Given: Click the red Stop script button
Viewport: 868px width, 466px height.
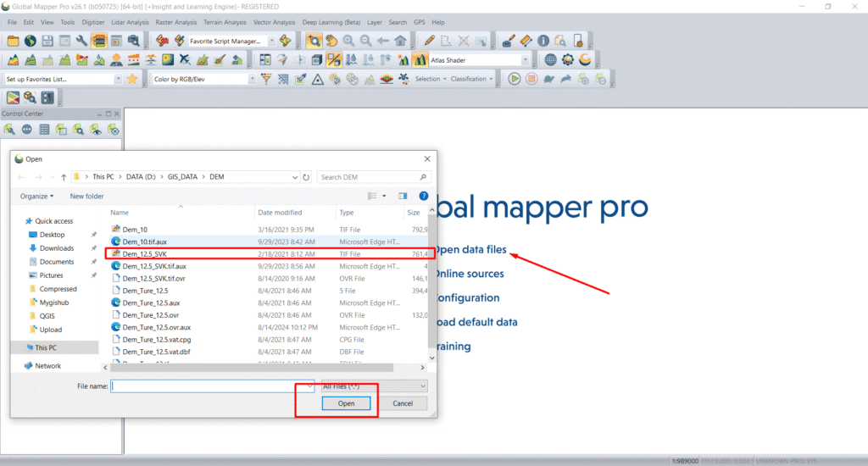Looking at the screenshot, I should 531,79.
